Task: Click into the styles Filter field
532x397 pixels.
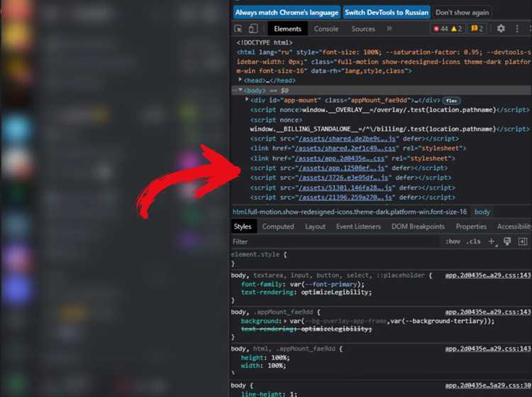Action: click(x=336, y=241)
